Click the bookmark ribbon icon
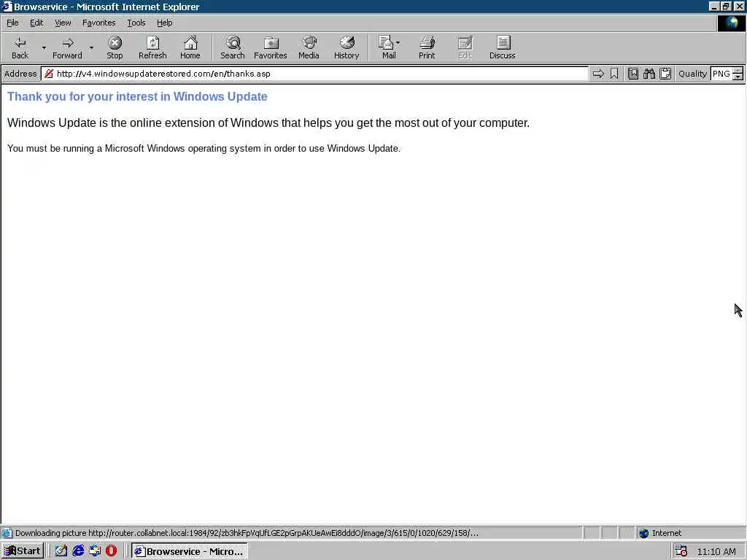Screen dimensions: 747x560 [614, 74]
